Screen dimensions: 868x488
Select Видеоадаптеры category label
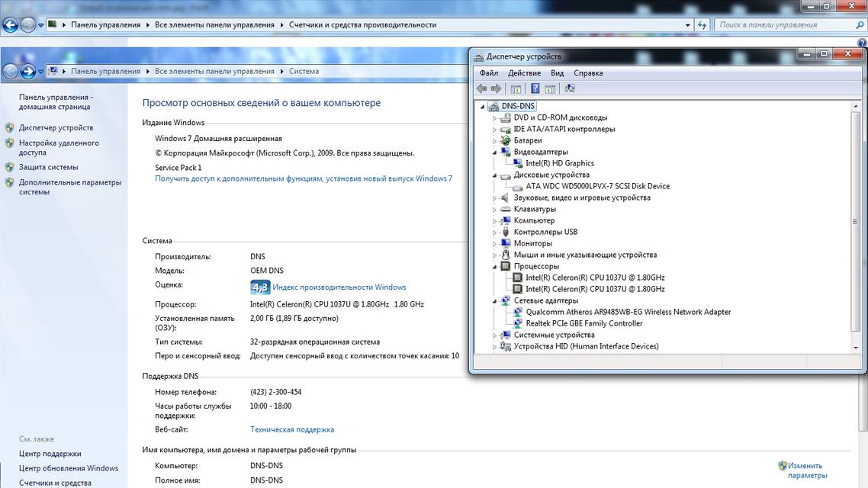(541, 152)
